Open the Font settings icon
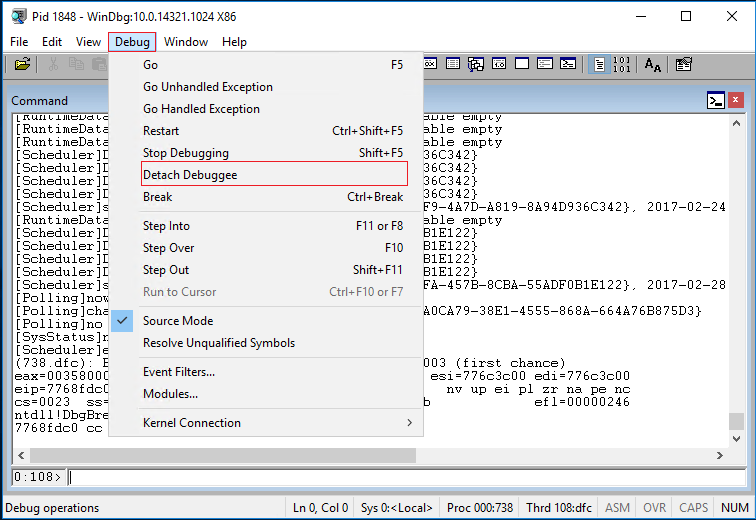 pos(652,64)
